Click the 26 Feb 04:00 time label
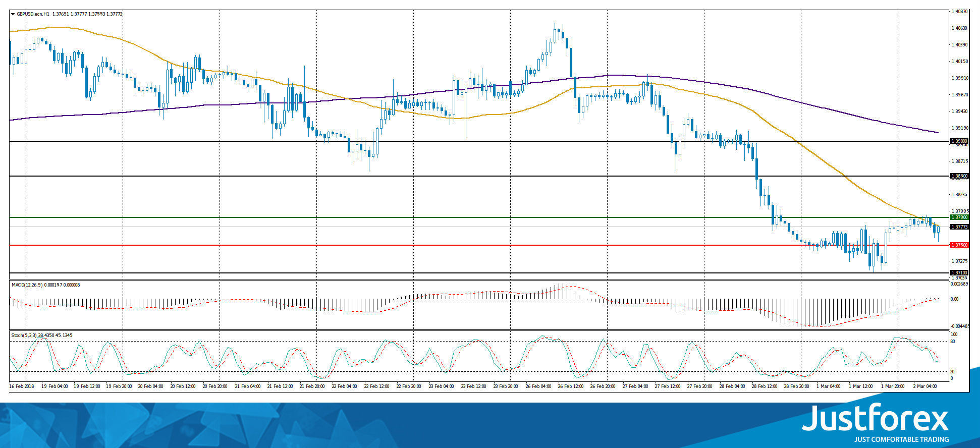Viewport: 980px width, 448px height. click(539, 386)
